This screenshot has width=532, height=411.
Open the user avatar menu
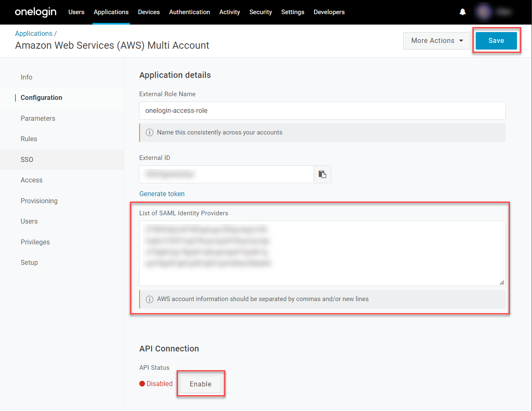(x=483, y=12)
